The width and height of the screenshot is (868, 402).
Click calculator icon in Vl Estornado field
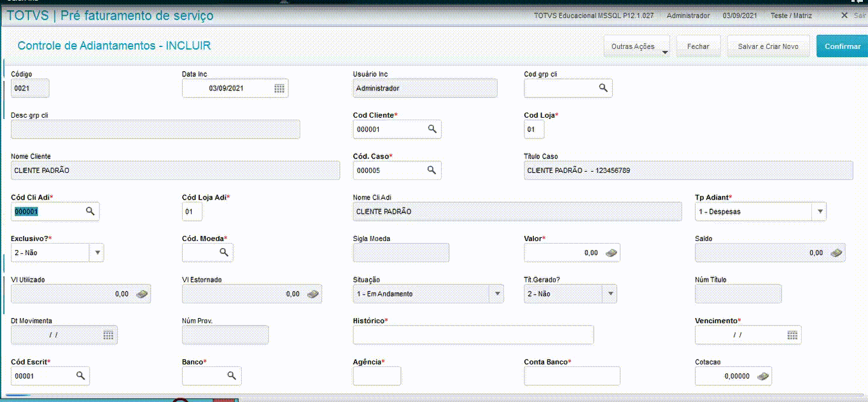pos(312,294)
